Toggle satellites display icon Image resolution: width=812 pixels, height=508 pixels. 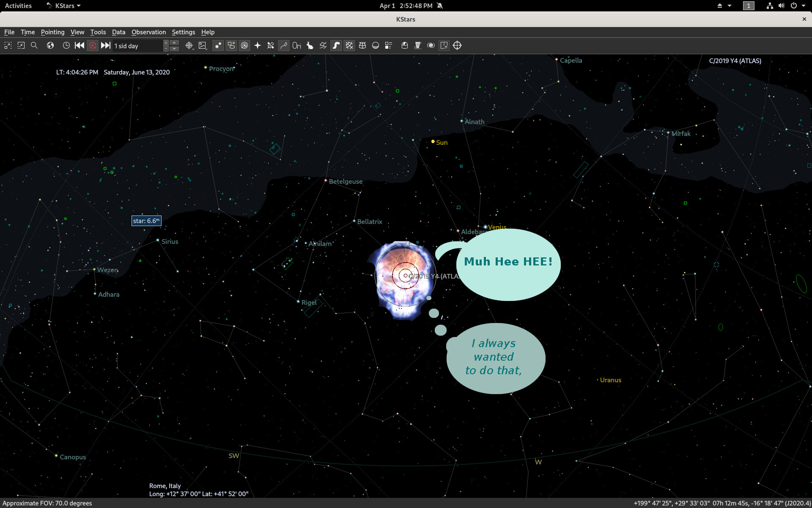(271, 45)
